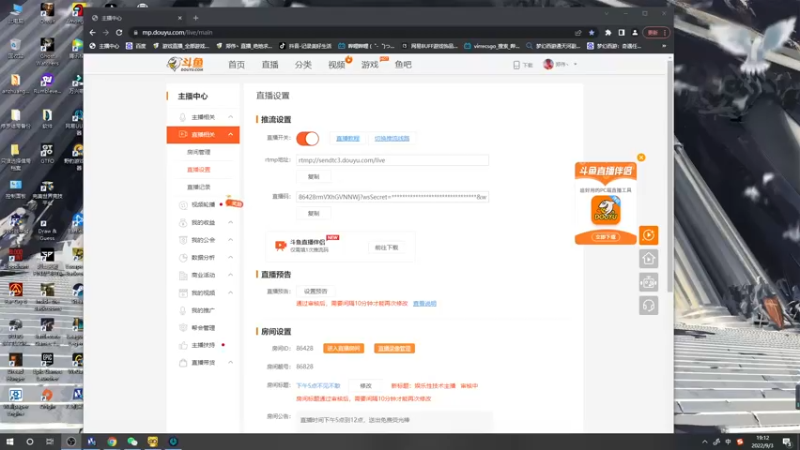The height and width of the screenshot is (450, 800).
Task: Collapse the 主播相关 section chevron
Action: pyautogui.click(x=231, y=117)
